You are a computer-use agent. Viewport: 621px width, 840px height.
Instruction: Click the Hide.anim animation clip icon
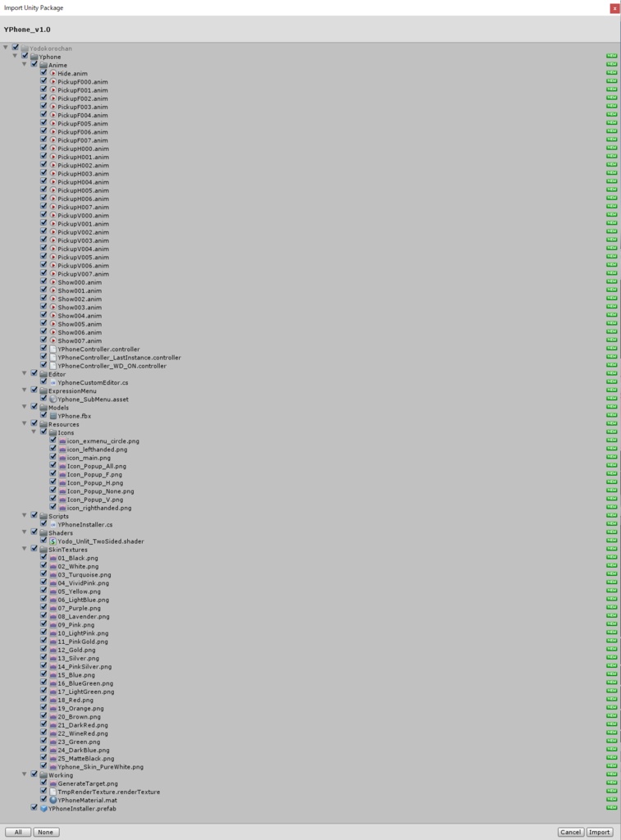pyautogui.click(x=53, y=73)
